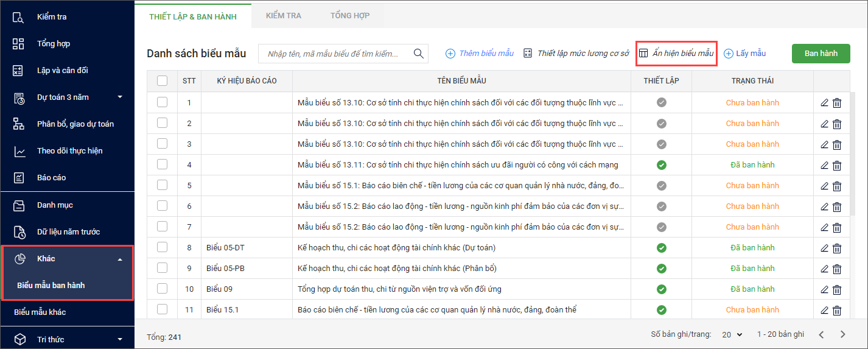Go to next page arrow
Viewport: 868px width, 349px height.
click(x=843, y=334)
